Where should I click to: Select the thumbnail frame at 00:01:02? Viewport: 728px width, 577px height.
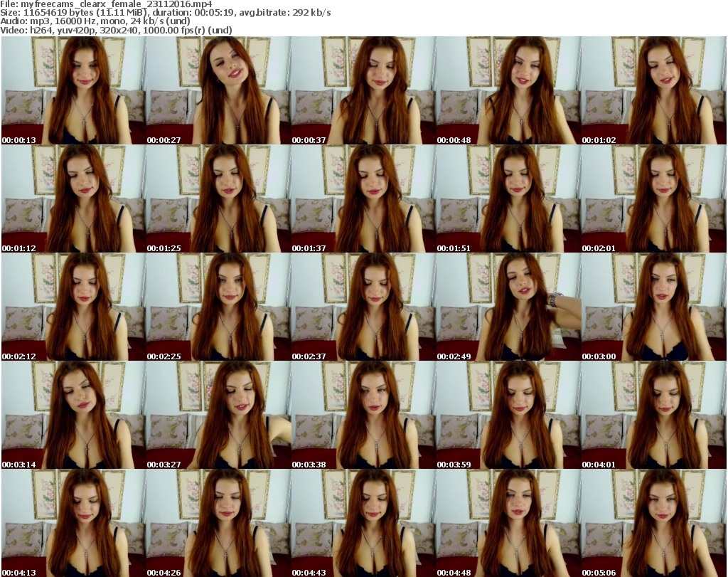[654, 90]
